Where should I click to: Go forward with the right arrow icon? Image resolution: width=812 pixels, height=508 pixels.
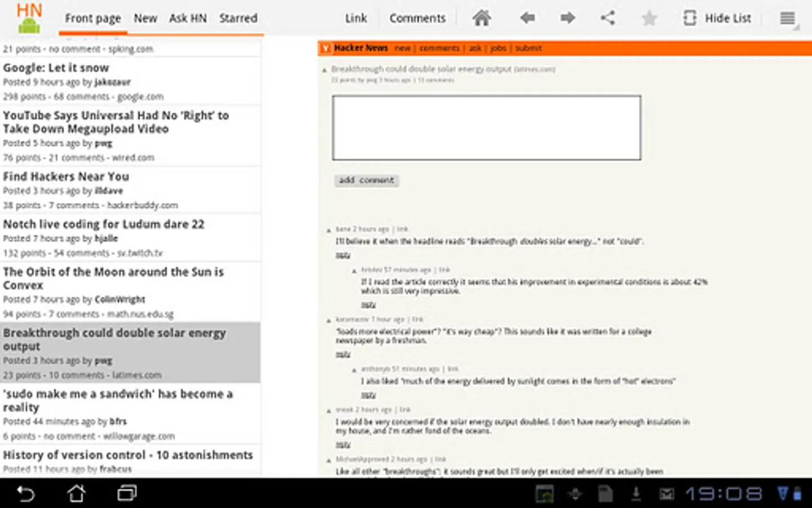[x=567, y=18]
